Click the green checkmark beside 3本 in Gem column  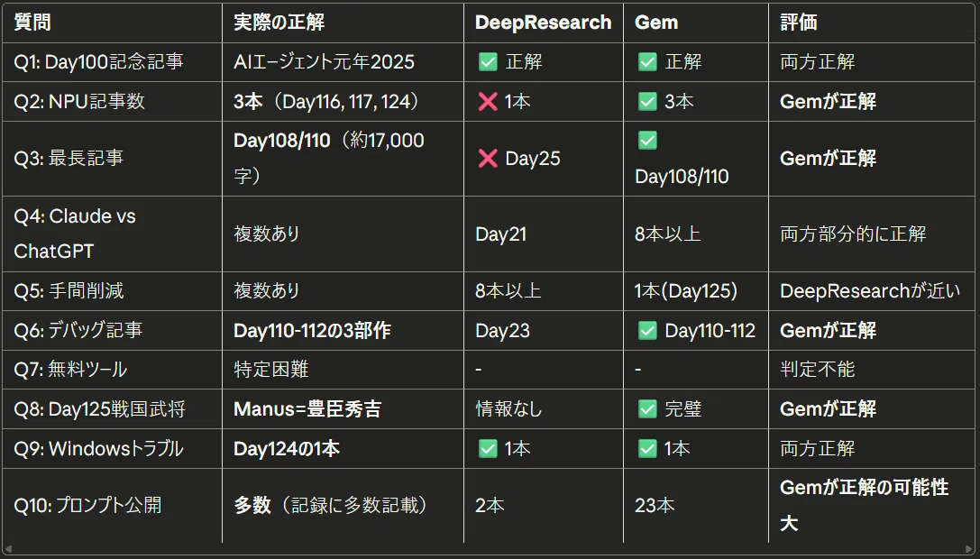[x=647, y=101]
